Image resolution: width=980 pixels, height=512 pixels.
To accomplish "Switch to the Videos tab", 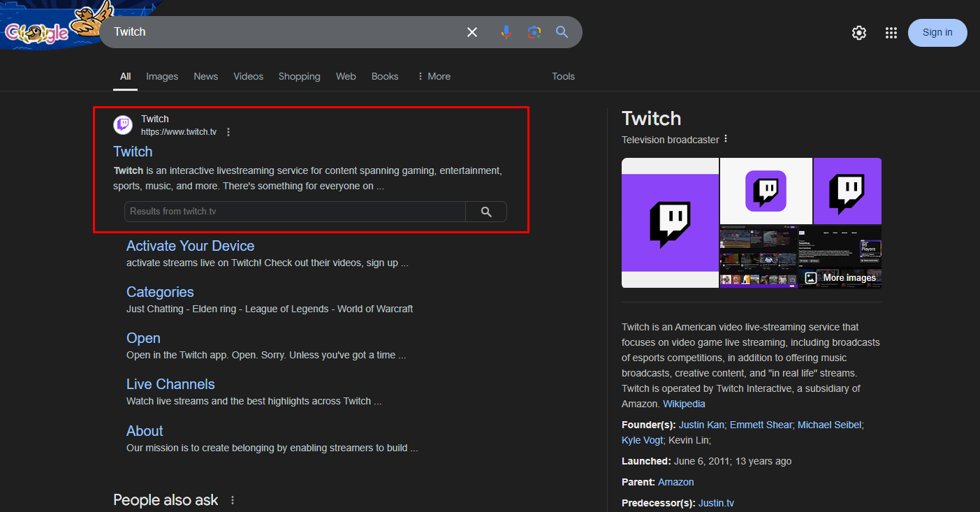I will coord(249,76).
